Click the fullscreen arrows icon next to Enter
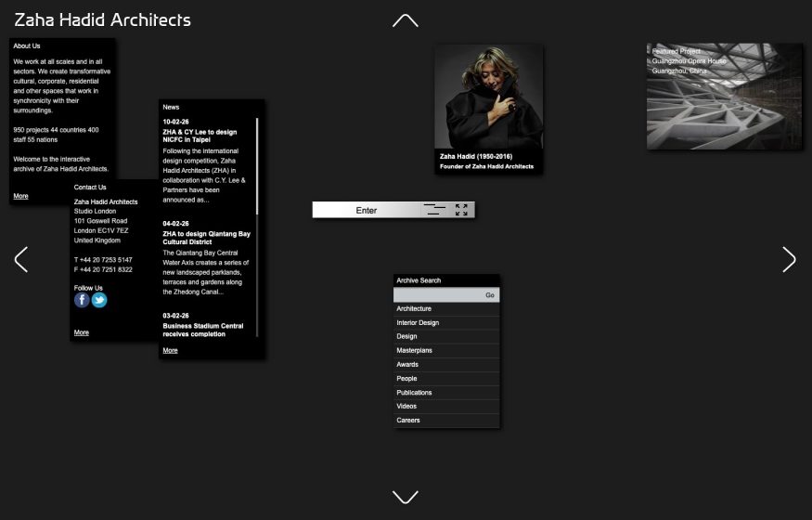The height and width of the screenshot is (520, 812). click(x=461, y=210)
